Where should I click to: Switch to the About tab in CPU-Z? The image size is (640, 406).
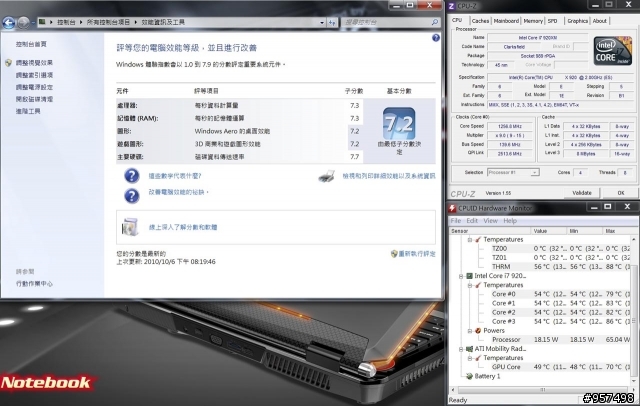click(x=599, y=21)
